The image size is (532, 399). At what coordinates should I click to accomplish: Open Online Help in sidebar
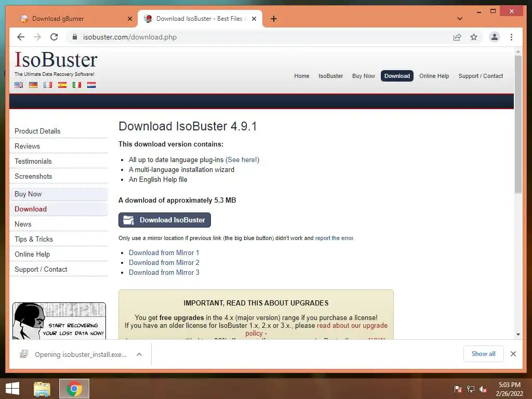(32, 254)
